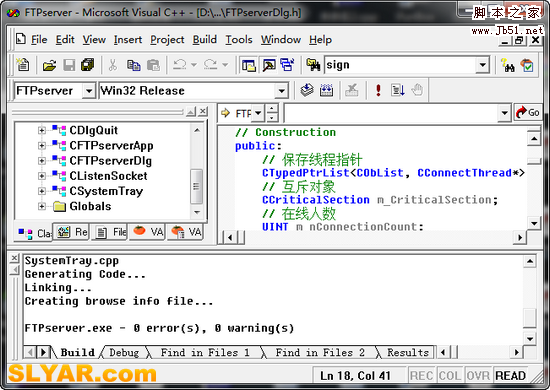Image resolution: width=550 pixels, height=390 pixels.
Task: Click the code editor scroll right arrow
Action: pyautogui.click(x=519, y=237)
